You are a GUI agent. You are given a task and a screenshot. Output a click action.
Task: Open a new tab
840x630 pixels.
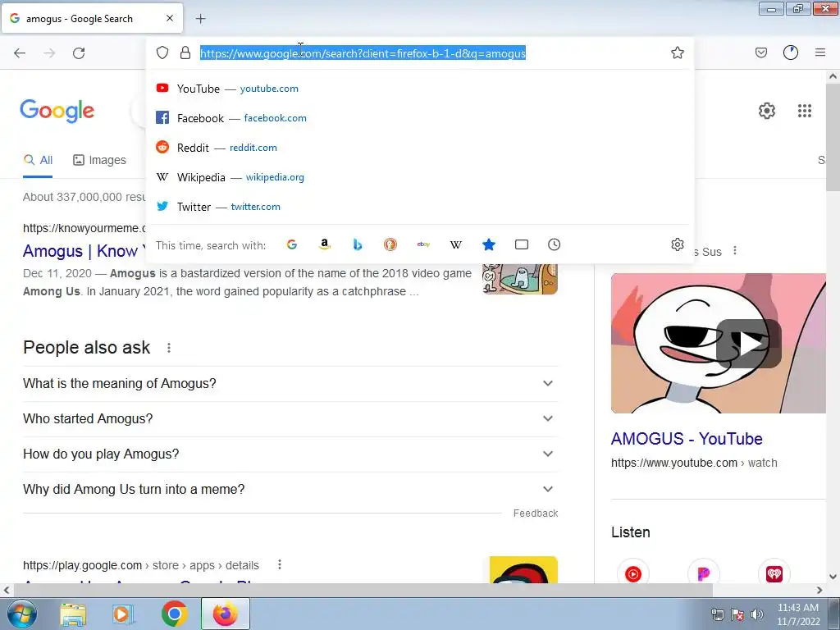[x=200, y=19]
